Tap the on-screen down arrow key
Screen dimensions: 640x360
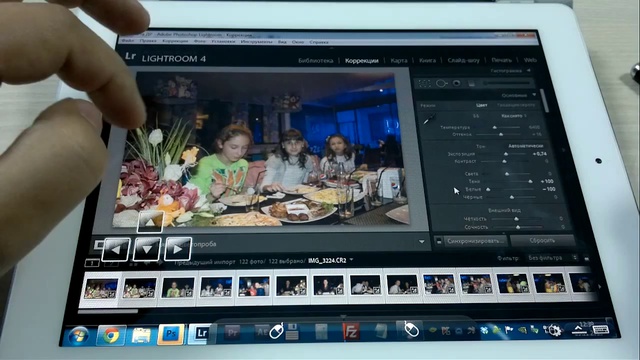tap(147, 249)
